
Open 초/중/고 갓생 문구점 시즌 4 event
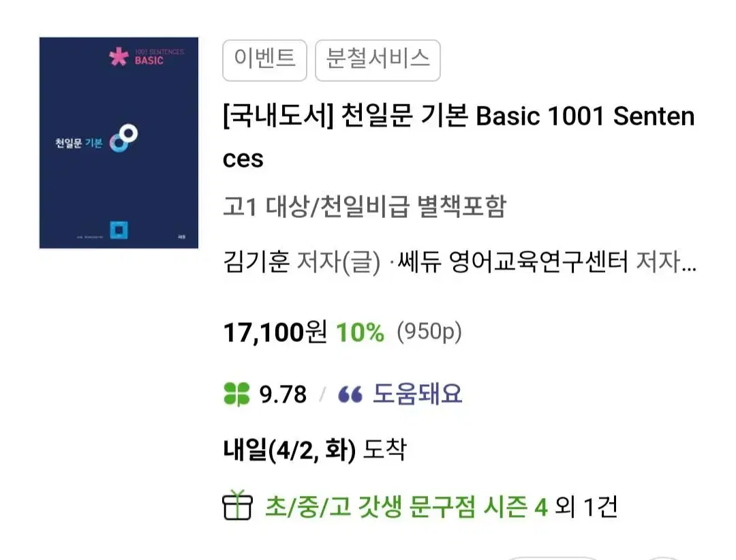pos(406,506)
